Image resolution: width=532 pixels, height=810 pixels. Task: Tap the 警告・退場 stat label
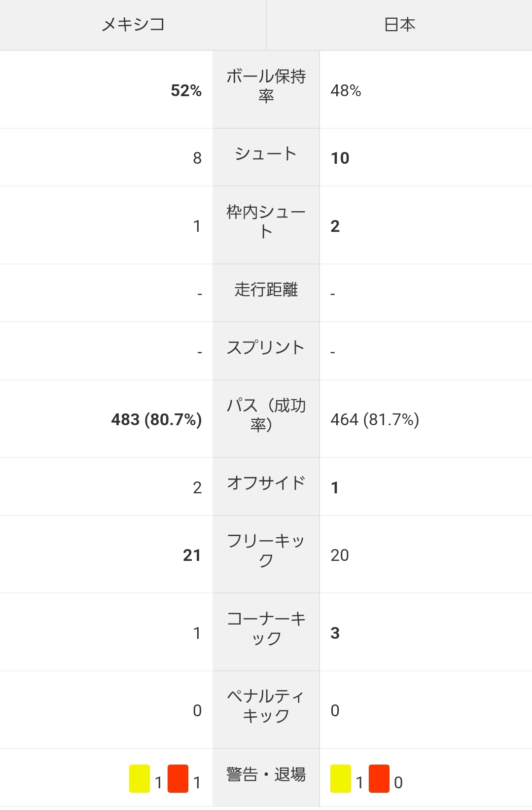pyautogui.click(x=266, y=774)
